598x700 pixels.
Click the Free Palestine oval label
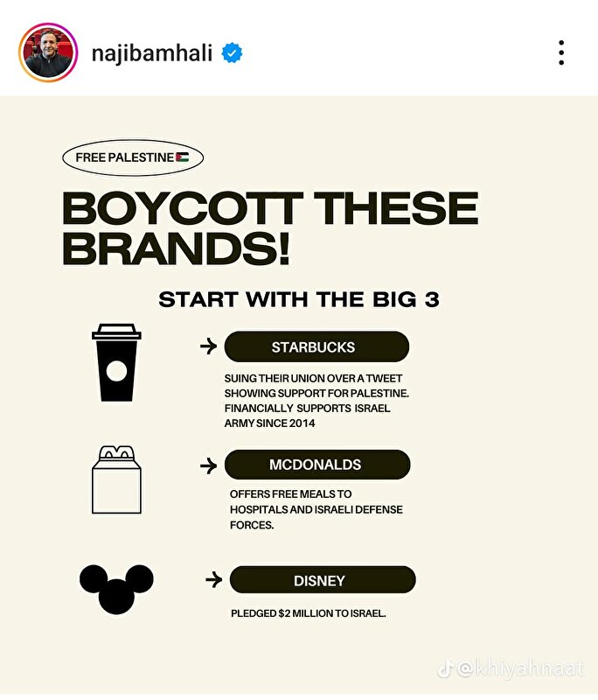(133, 157)
